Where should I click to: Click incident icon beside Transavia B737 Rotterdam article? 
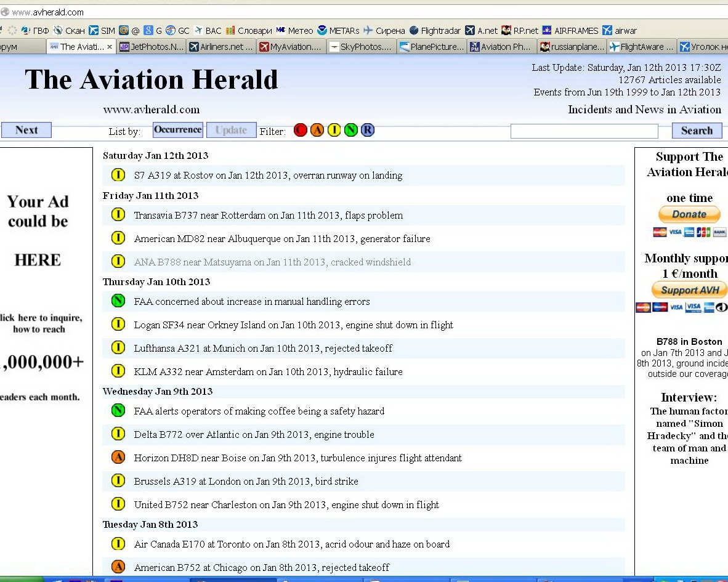[118, 215]
